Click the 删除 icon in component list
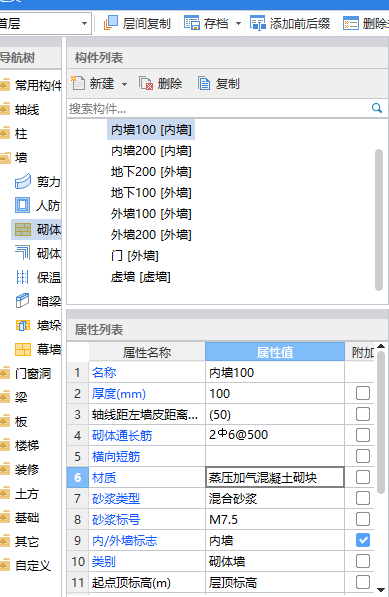 146,83
